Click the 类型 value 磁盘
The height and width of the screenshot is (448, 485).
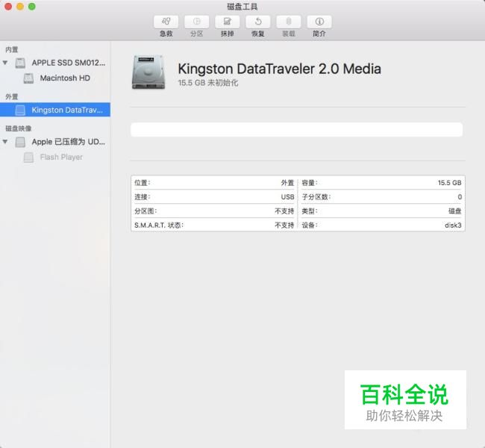[454, 211]
